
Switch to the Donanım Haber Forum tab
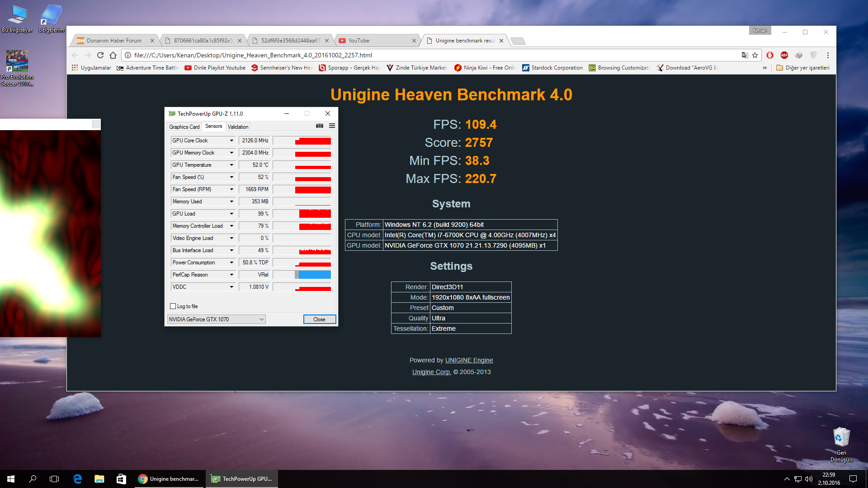(x=114, y=41)
